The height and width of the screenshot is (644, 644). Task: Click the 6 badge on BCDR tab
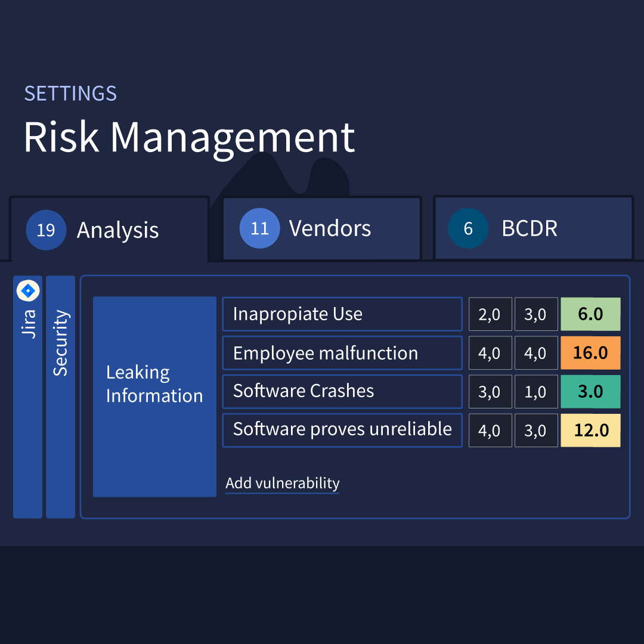[x=468, y=228]
